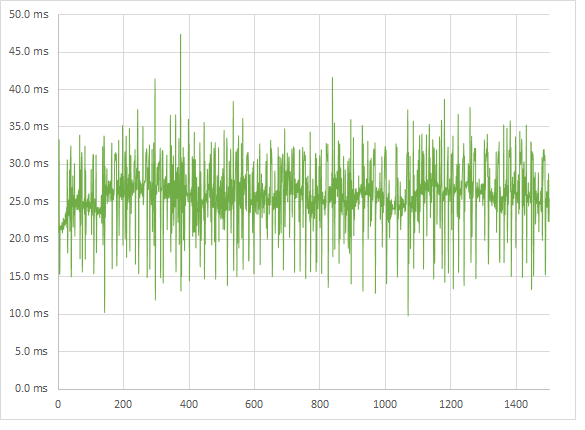Click the 35.0 ms y-axis label
Image resolution: width=585 pixels, height=430 pixels.
pos(29,126)
